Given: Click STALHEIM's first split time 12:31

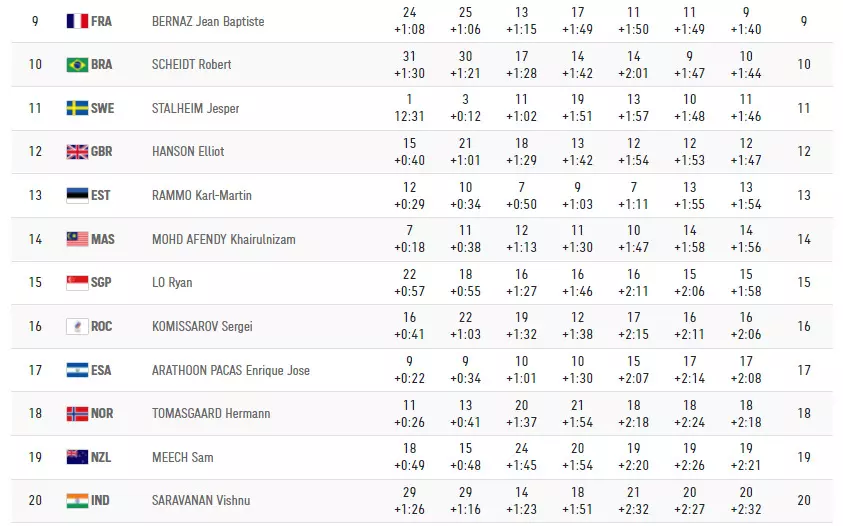Looking at the screenshot, I should pos(409,116).
